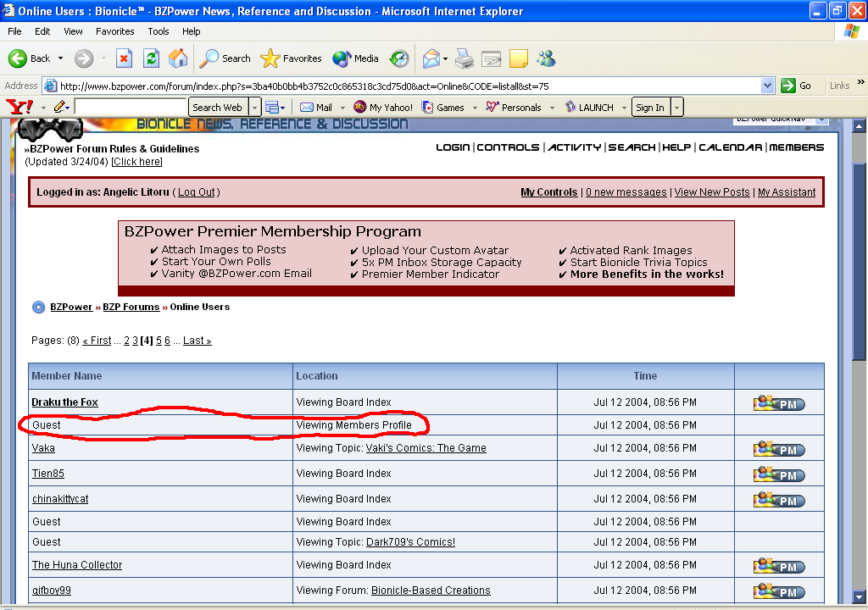The height and width of the screenshot is (610, 868).
Task: Click the Log Out link
Action: pos(197,192)
